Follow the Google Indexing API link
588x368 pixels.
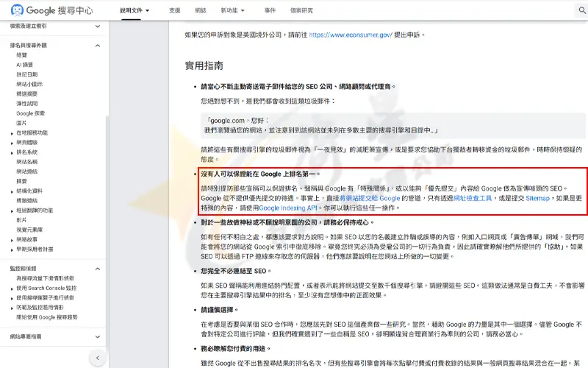[288, 208]
